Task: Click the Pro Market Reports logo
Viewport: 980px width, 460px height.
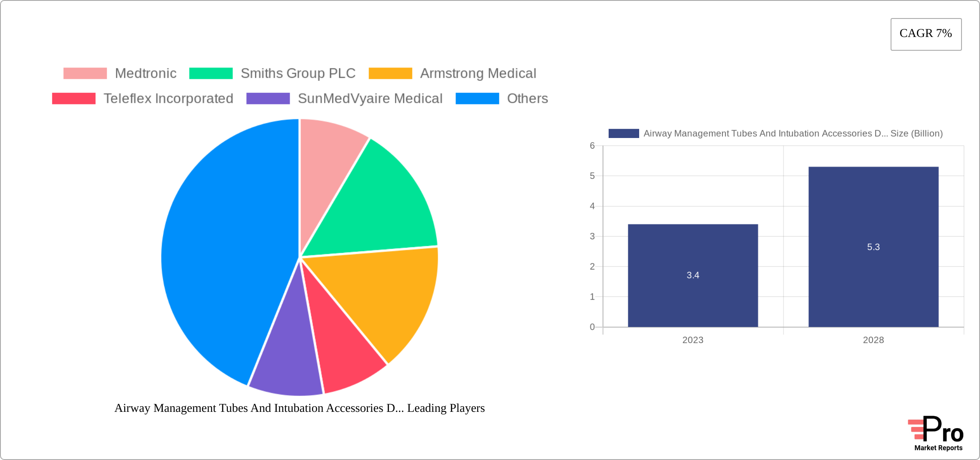Action: pos(936,433)
